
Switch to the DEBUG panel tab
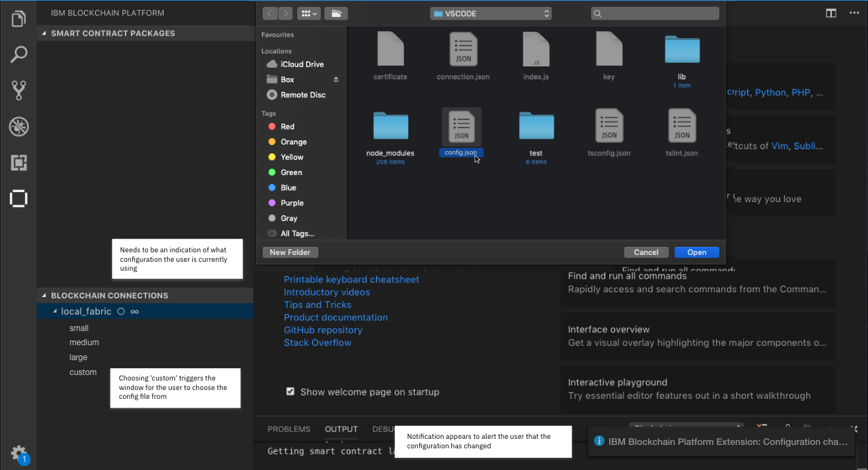[384, 429]
